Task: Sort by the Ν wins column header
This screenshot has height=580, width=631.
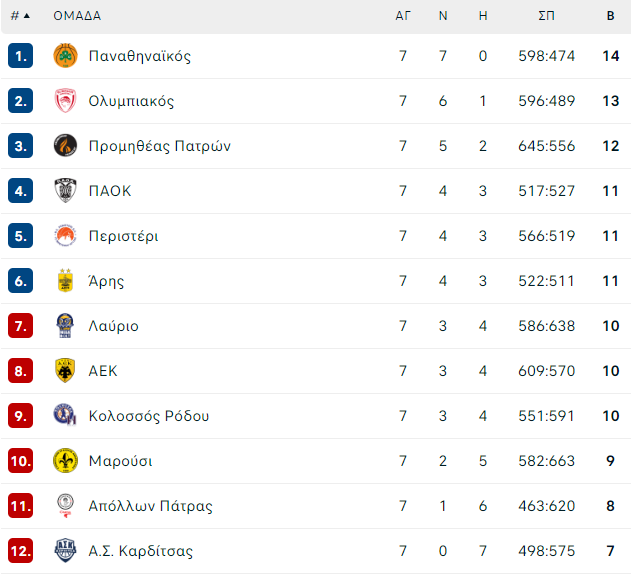Action: (443, 16)
